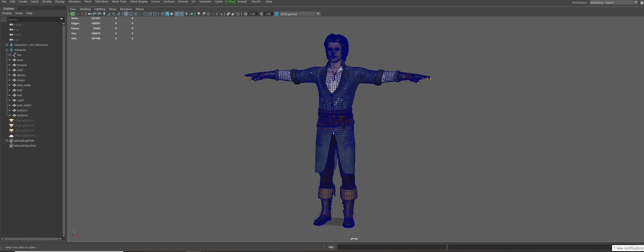Expand the hip joint hierarchy
This screenshot has height=252, width=644.
pos(10,55)
